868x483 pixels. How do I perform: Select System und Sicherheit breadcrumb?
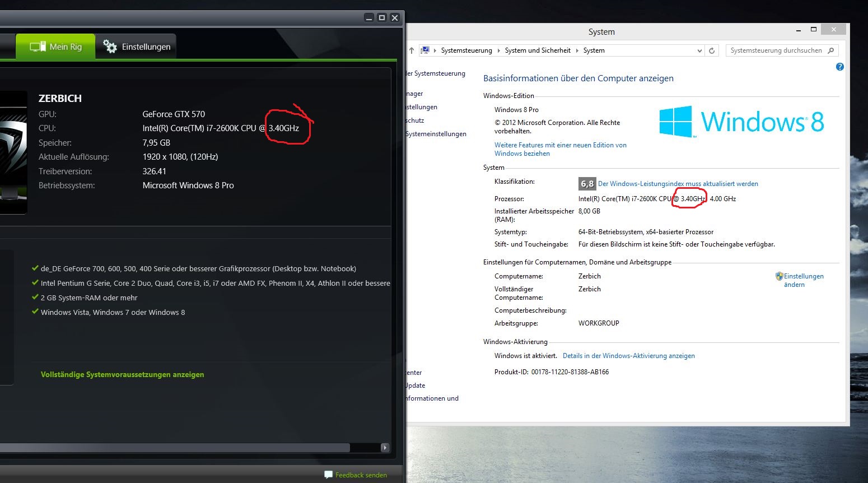pyautogui.click(x=538, y=50)
